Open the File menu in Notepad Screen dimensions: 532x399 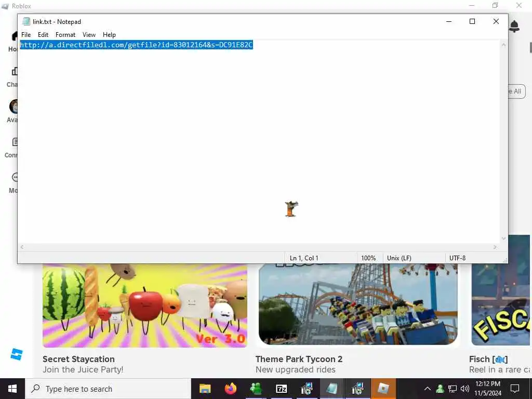click(26, 35)
